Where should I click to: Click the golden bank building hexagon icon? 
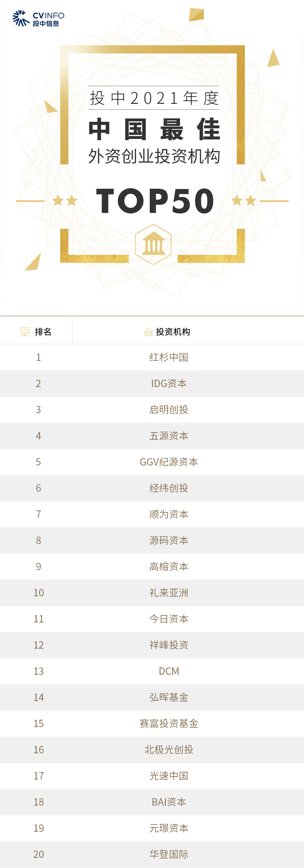153,244
